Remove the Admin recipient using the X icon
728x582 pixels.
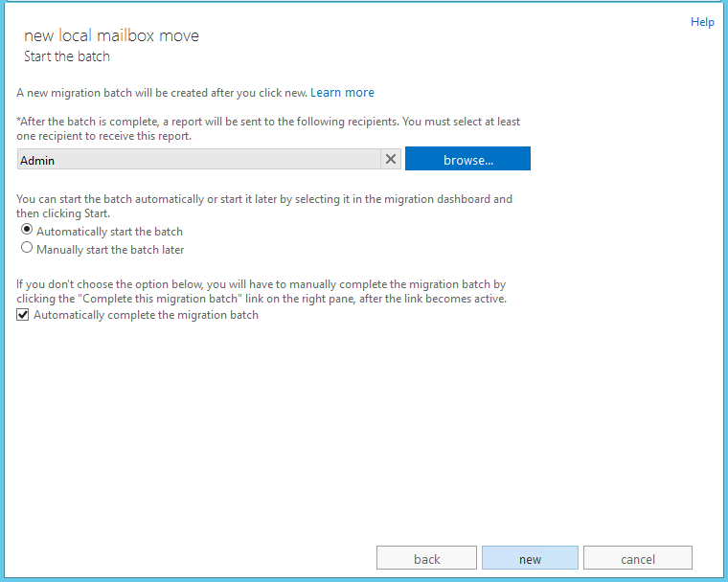(391, 159)
